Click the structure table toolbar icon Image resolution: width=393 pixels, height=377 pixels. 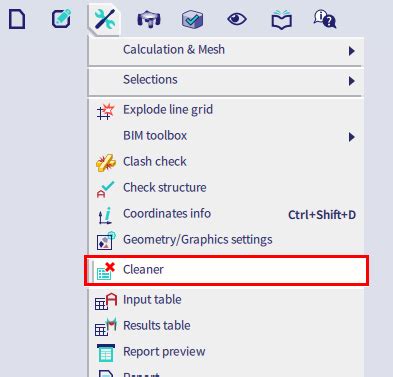point(149,19)
